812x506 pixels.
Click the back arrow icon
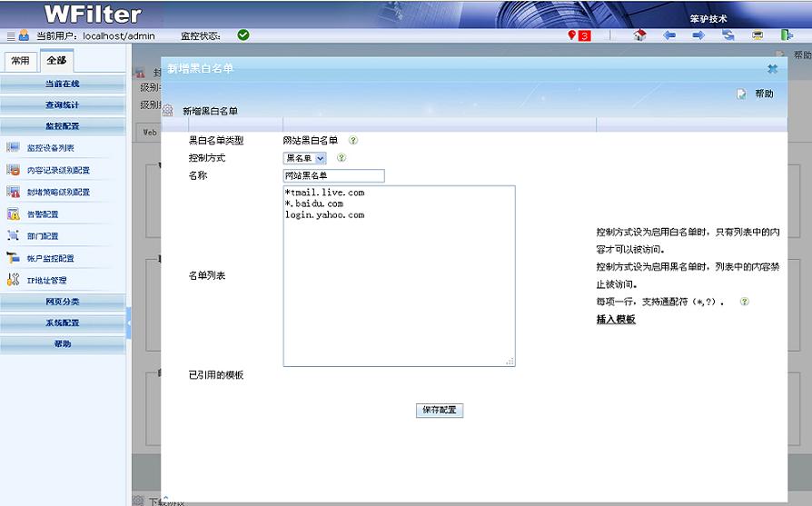point(669,35)
